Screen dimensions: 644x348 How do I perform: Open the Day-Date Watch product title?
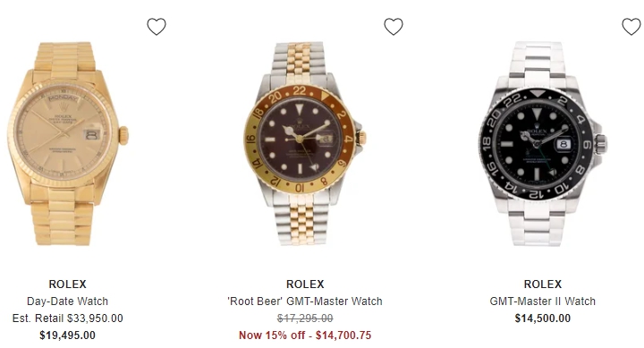(67, 301)
